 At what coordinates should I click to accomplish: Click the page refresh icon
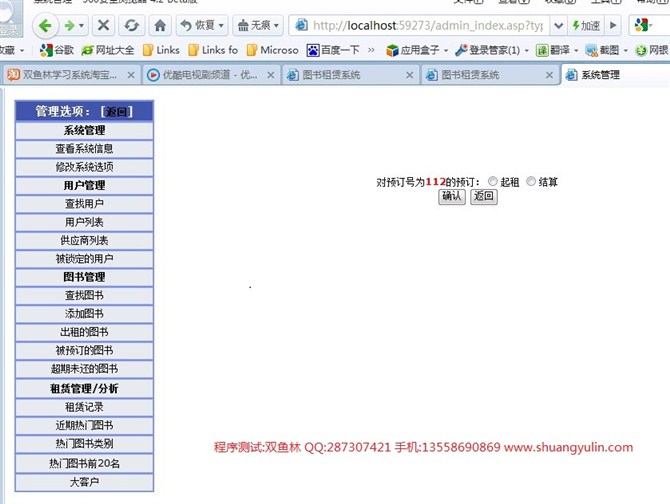tap(131, 25)
